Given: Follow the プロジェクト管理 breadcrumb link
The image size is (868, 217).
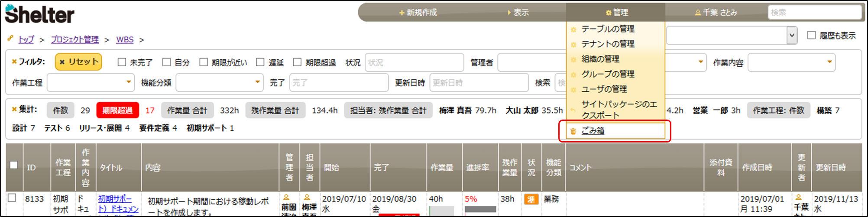Looking at the screenshot, I should (75, 39).
